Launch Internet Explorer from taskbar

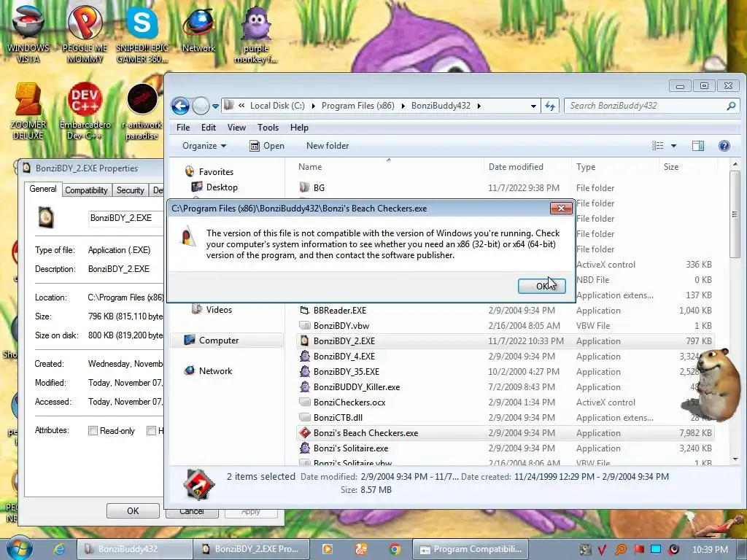point(59,549)
